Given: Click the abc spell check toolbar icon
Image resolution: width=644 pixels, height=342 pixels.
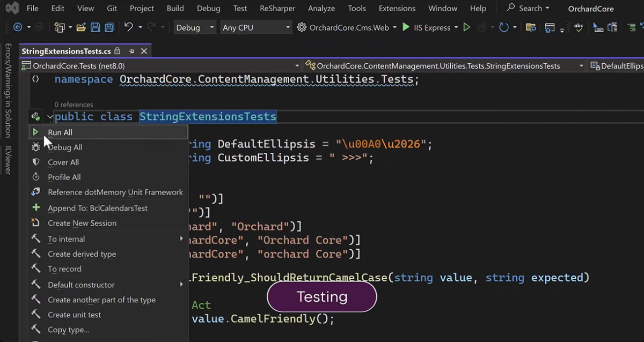Looking at the screenshot, I should coord(579,27).
